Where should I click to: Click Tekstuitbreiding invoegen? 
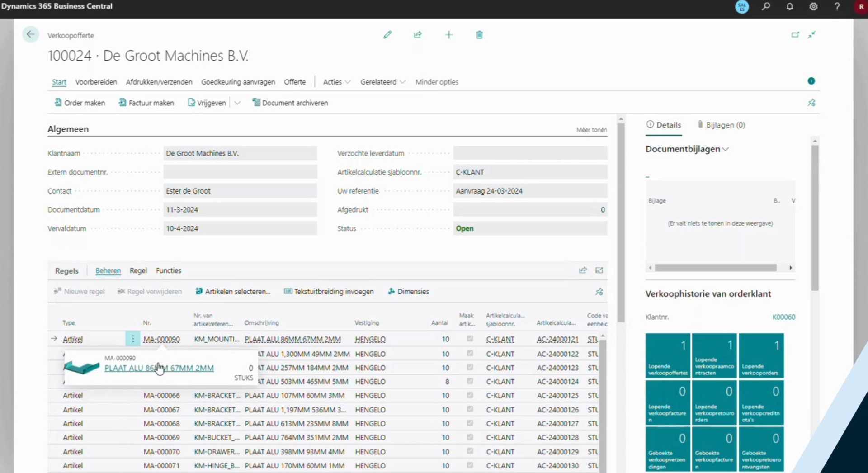click(x=329, y=292)
